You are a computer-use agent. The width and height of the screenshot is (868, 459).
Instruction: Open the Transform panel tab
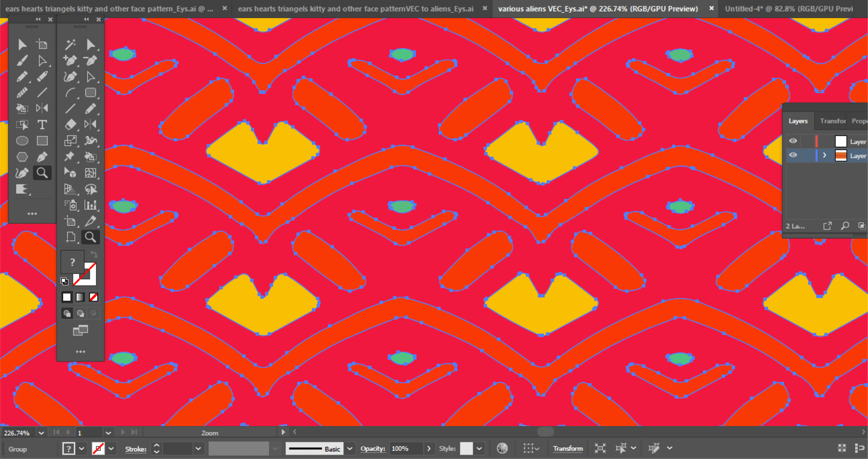[833, 121]
